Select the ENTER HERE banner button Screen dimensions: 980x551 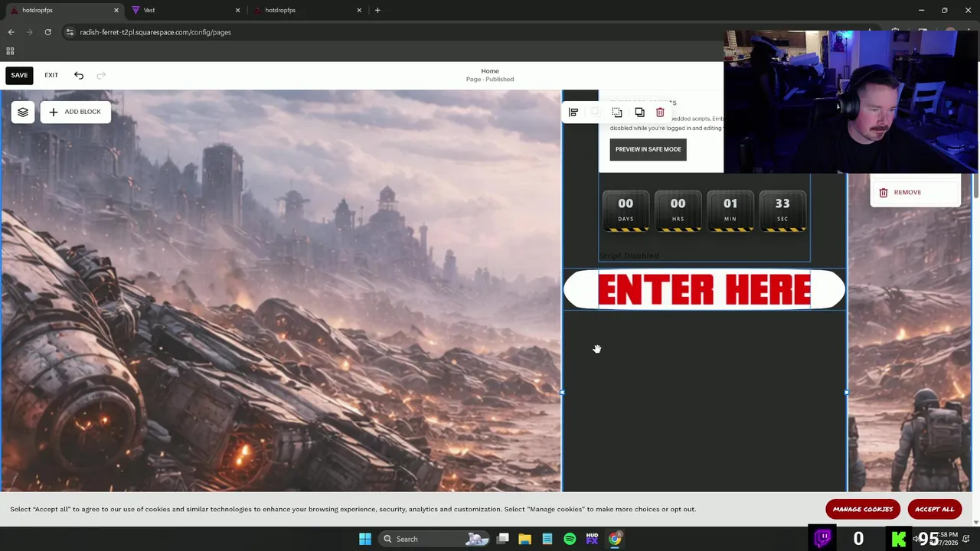tap(704, 289)
